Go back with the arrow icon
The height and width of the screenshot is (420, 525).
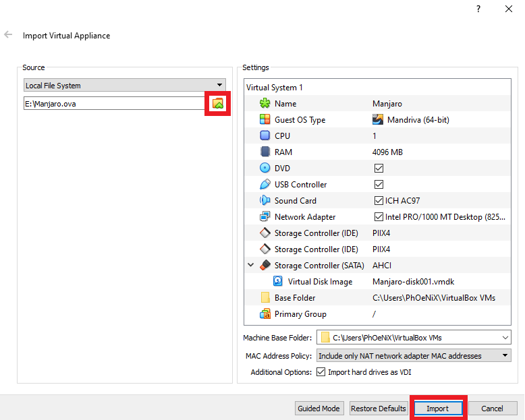pyautogui.click(x=8, y=34)
